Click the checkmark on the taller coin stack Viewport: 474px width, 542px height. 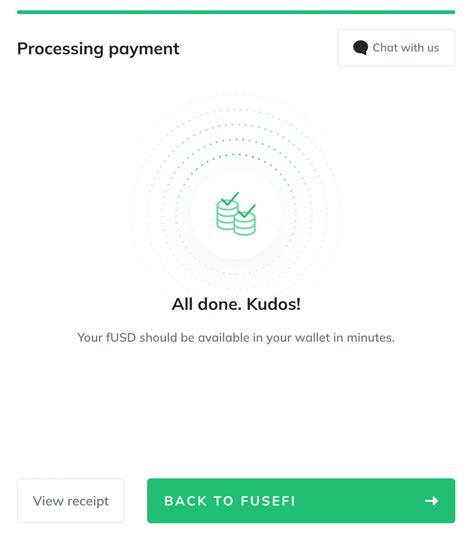click(230, 198)
